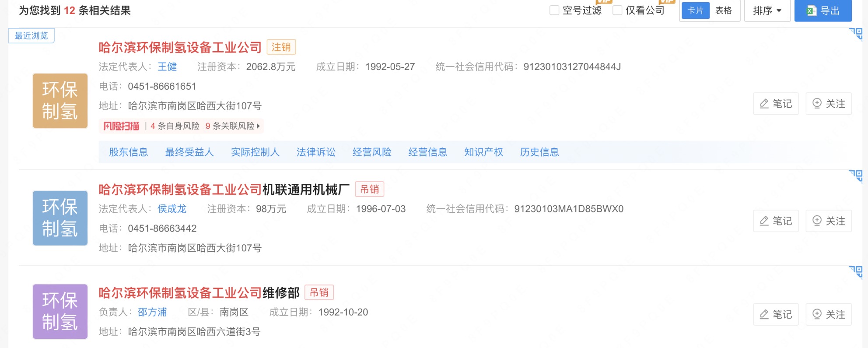Screen dimensions: 868x348
Task: Open the 历史信息 tab
Action: [539, 152]
